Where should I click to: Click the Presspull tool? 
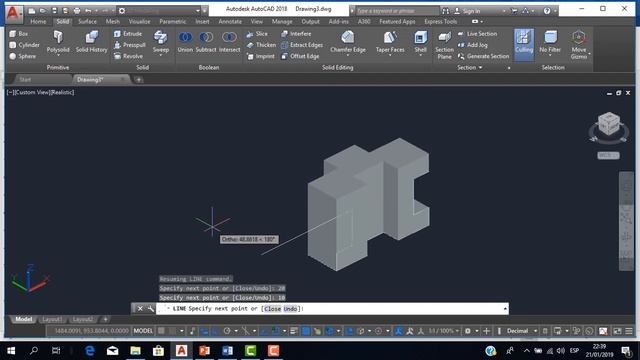[x=130, y=45]
